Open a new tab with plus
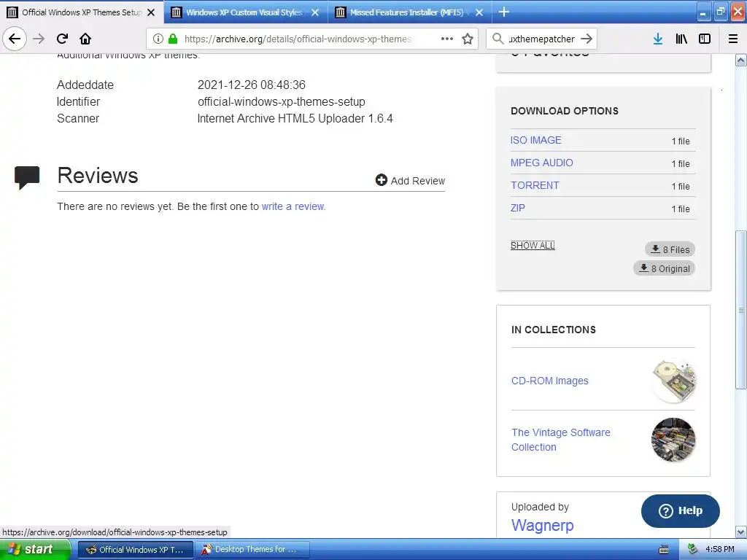The height and width of the screenshot is (560, 747). [x=503, y=12]
